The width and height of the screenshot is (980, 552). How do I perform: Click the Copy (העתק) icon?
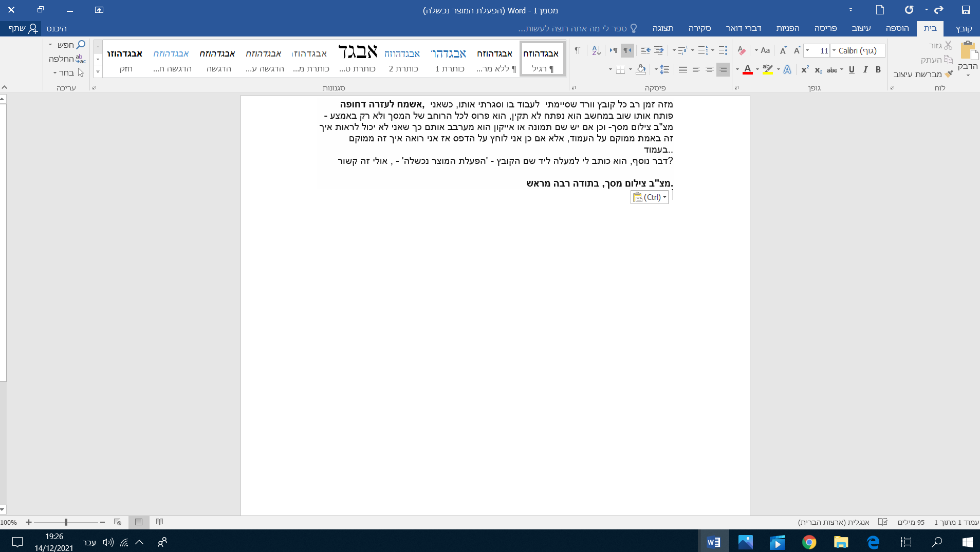point(948,60)
